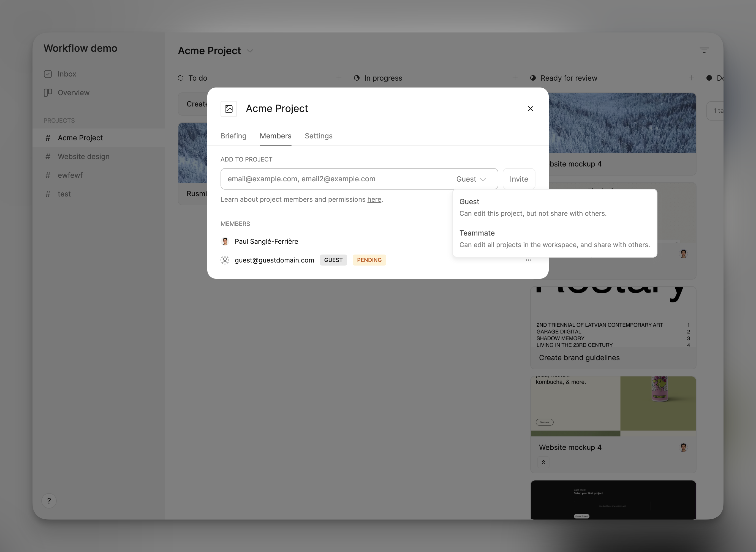Click the 'Acme Project' heading in the dialog
This screenshot has height=552, width=756.
tap(277, 109)
